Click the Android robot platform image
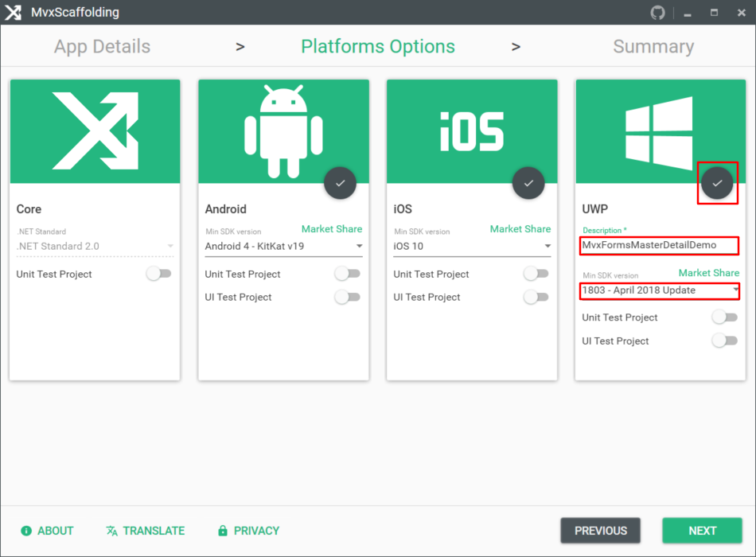 click(283, 131)
